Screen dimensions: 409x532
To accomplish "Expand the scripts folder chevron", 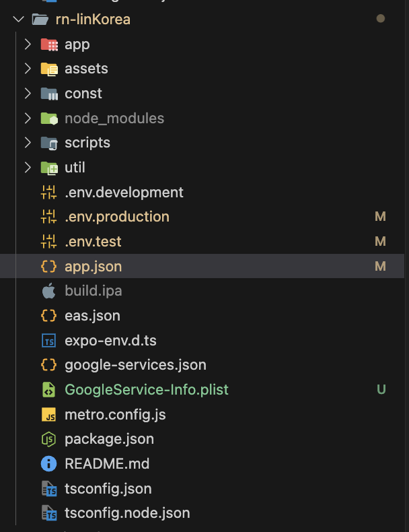I will [x=28, y=143].
